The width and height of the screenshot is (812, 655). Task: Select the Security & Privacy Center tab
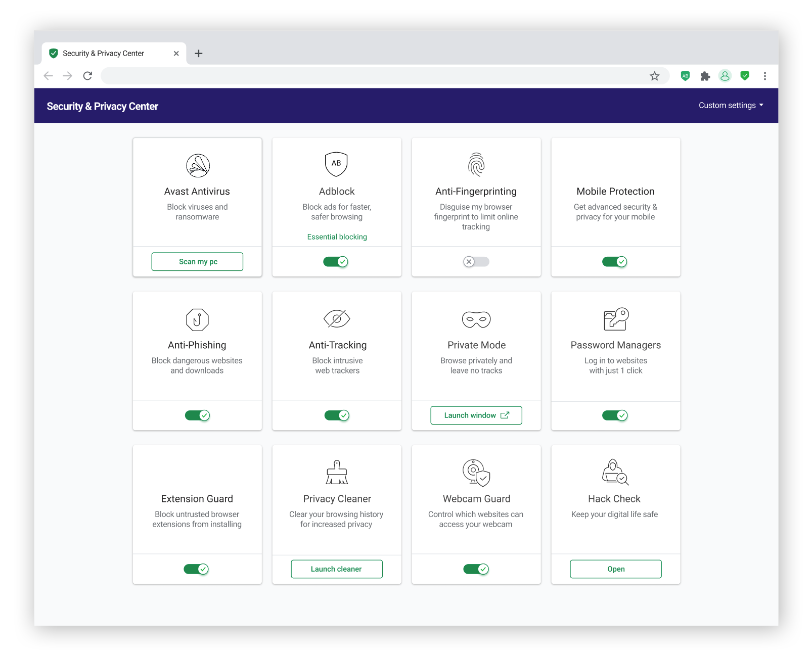[x=114, y=53]
